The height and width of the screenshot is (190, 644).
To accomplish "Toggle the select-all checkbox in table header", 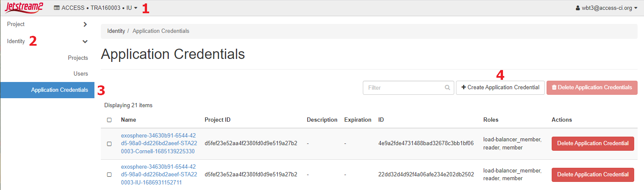I will 109,120.
